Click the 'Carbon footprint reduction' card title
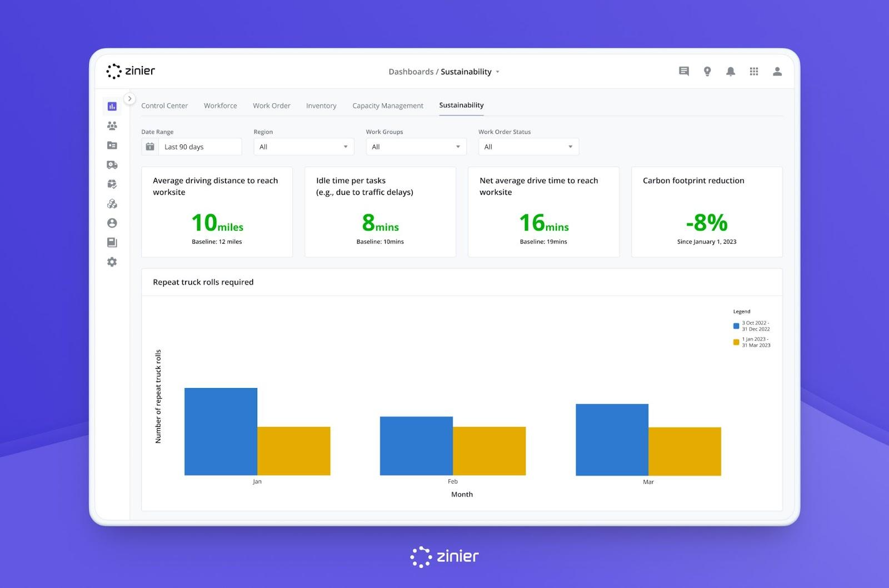Screen dimensions: 889x588 (x=693, y=180)
